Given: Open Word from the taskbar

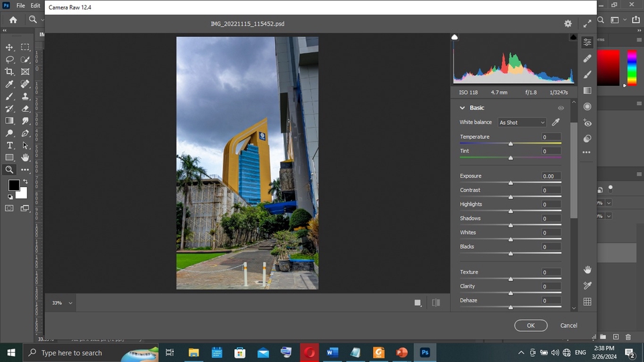Looking at the screenshot, I should coord(332,353).
